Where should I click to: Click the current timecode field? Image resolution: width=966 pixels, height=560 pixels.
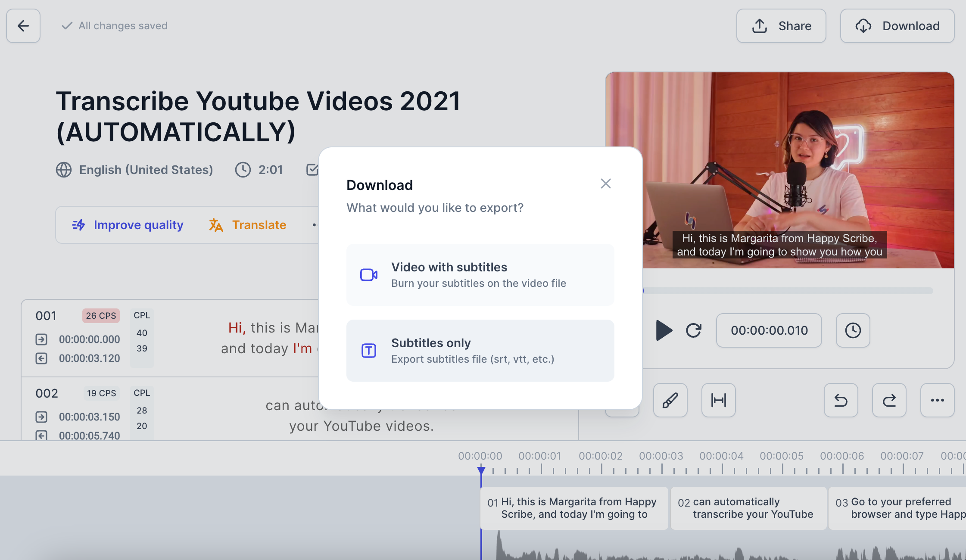click(x=769, y=330)
